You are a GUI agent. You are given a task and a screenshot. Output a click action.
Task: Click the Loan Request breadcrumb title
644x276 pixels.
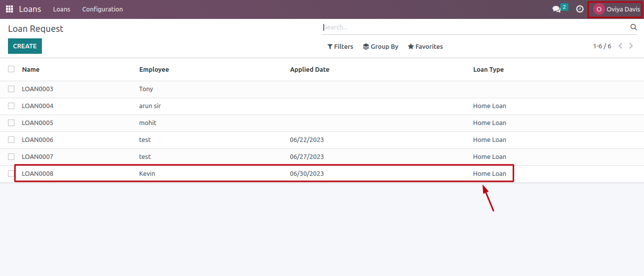tap(36, 29)
